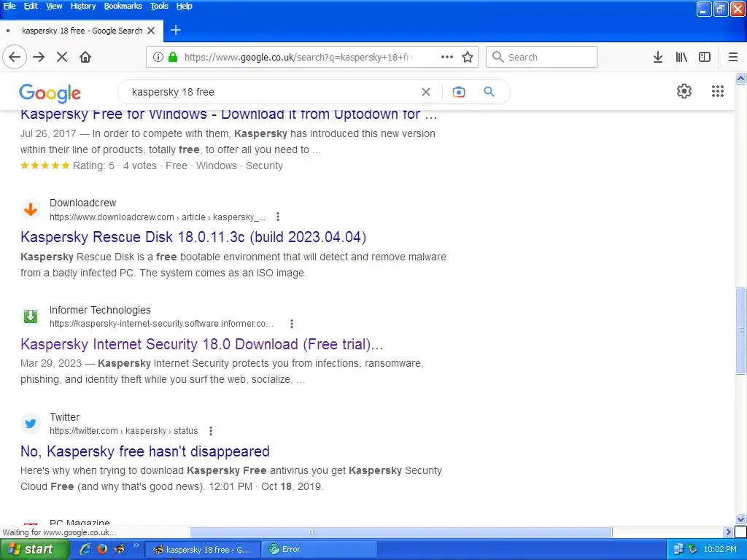View connection security via the green padlock

173,57
